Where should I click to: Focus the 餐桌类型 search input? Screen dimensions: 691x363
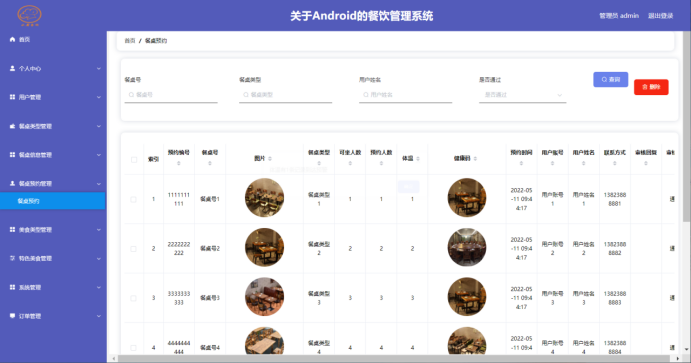[286, 95]
